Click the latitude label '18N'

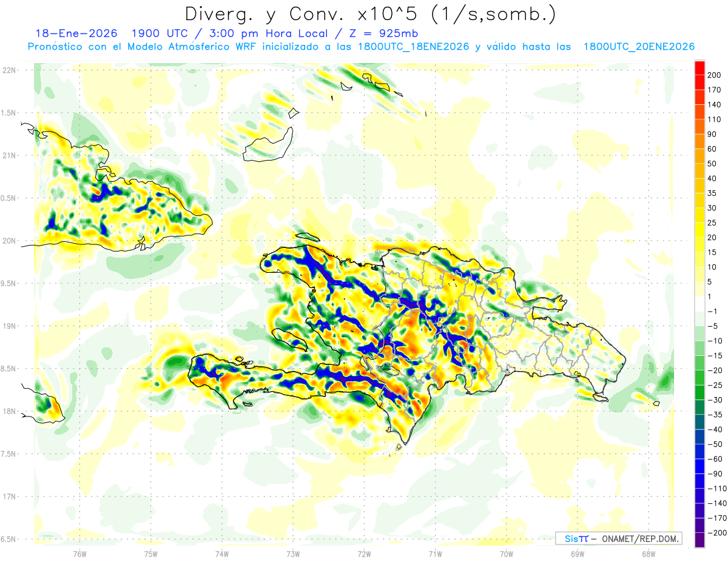coord(8,411)
